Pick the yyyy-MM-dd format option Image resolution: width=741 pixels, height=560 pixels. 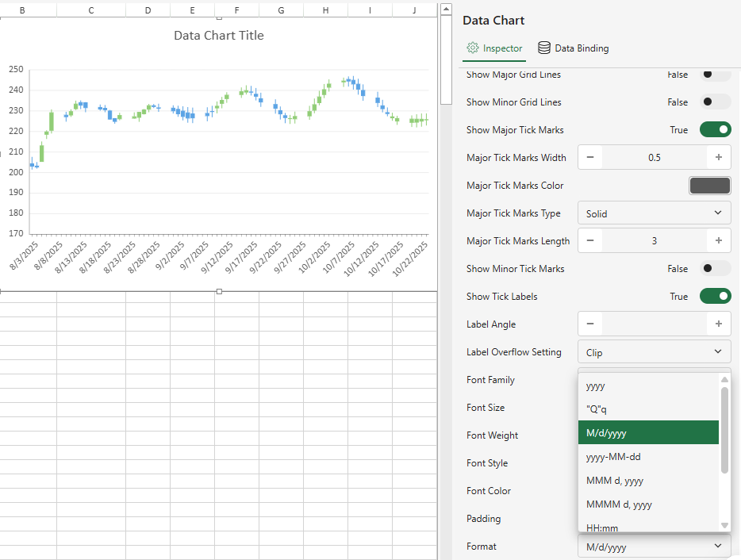[648, 457]
